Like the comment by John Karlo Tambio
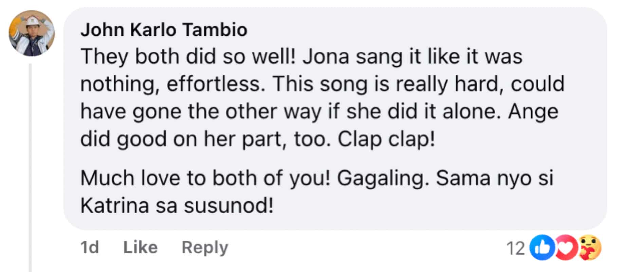644x272 pixels. pyautogui.click(x=141, y=248)
